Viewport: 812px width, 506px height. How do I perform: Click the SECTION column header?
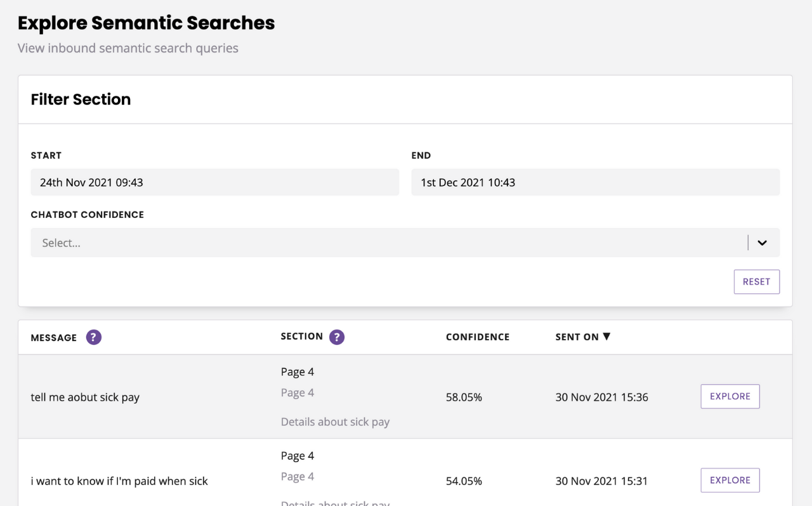pyautogui.click(x=302, y=336)
